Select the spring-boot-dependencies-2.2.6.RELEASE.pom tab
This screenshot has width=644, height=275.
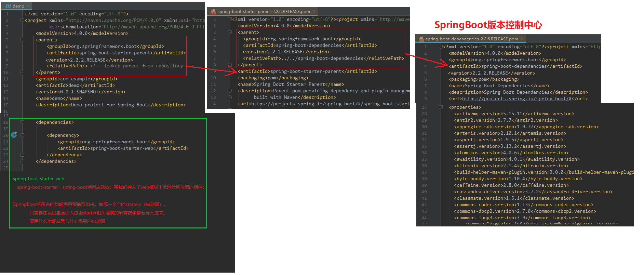tap(471, 39)
